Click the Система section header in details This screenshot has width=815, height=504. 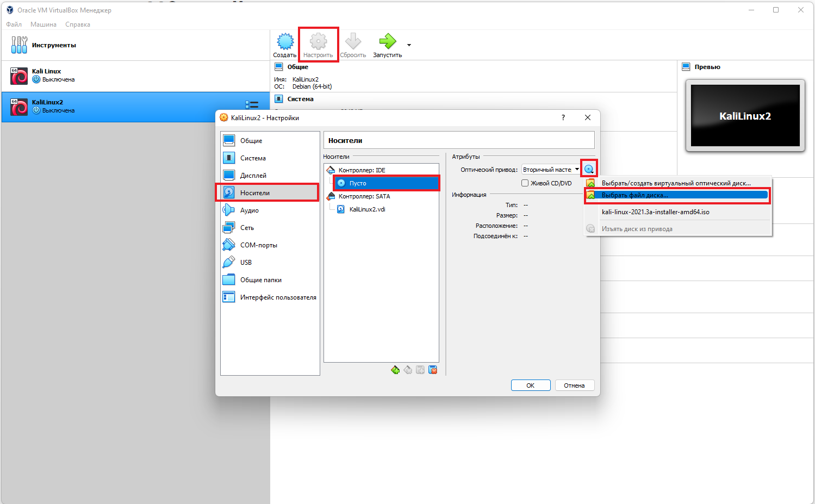pos(301,99)
